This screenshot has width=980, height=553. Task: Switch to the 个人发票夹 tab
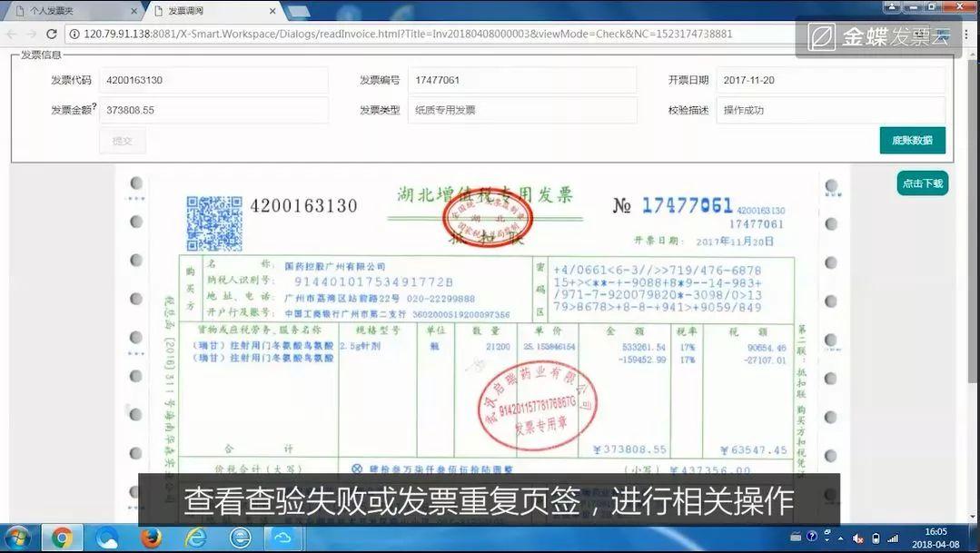pyautogui.click(x=72, y=11)
